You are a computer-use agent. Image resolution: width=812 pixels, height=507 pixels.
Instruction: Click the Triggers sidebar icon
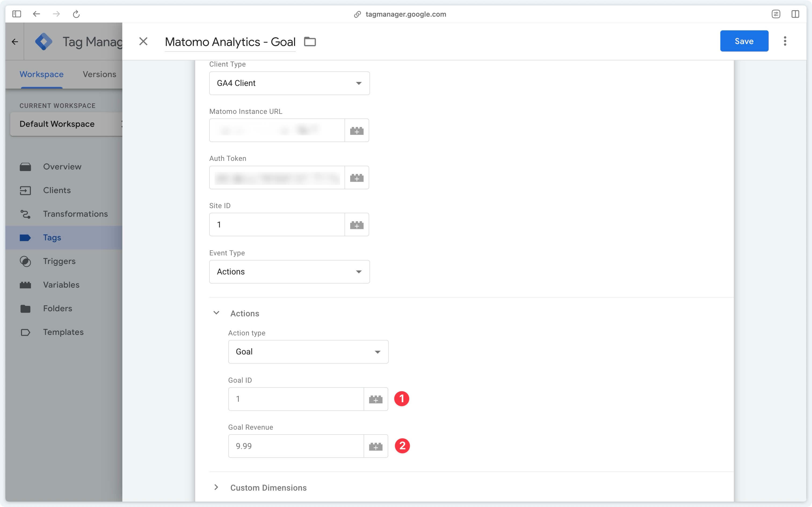pos(26,261)
